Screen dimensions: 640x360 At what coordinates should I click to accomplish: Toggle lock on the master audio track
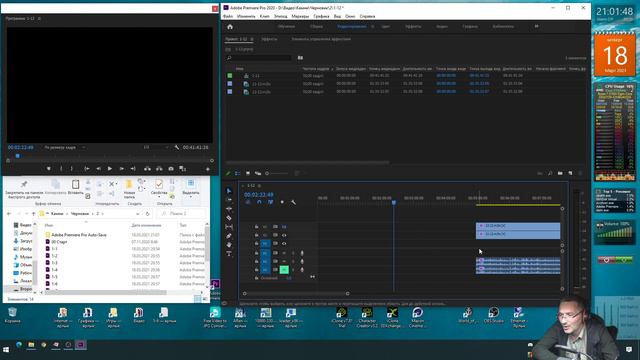tap(256, 278)
